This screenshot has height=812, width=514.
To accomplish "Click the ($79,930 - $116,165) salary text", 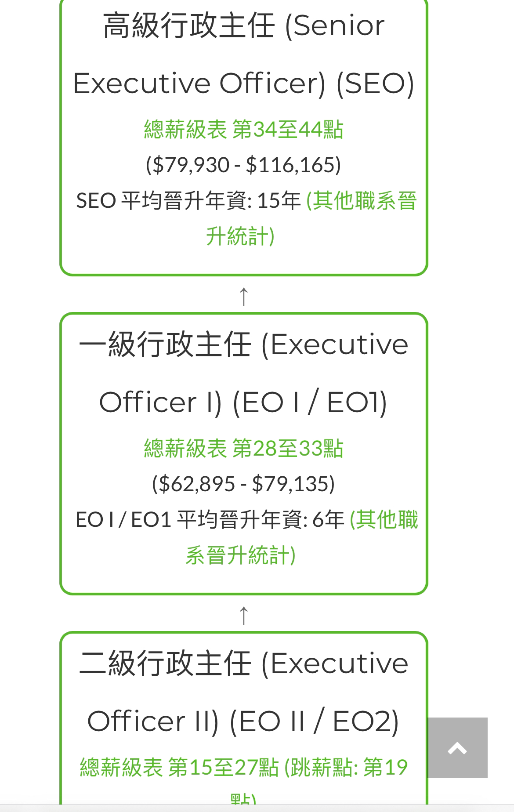I will [x=243, y=165].
